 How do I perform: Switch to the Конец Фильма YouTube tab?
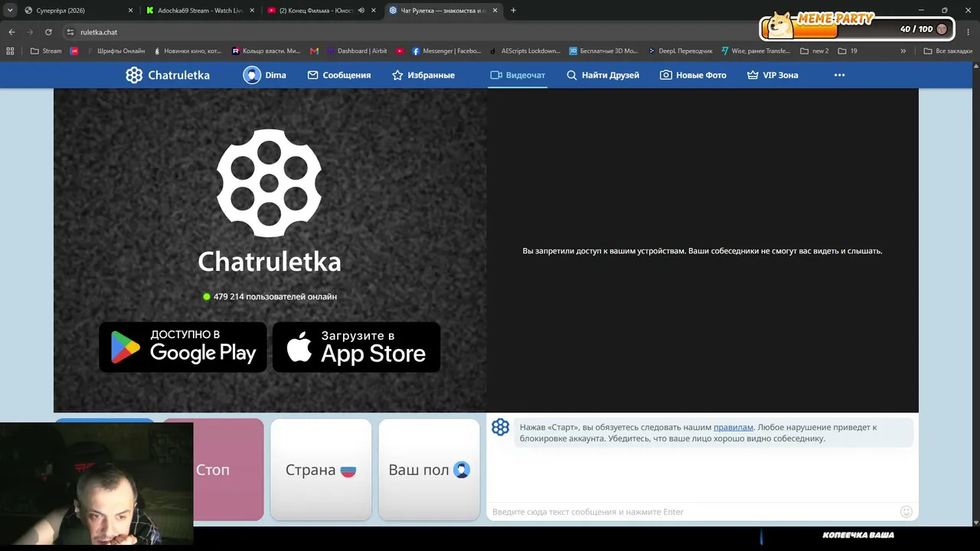316,11
